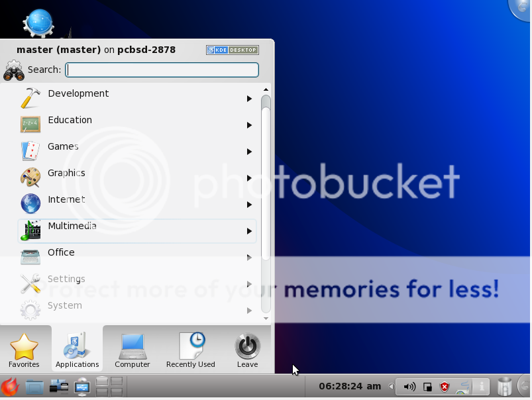Click the volume speaker icon in system tray
532x400 pixels.
409,387
